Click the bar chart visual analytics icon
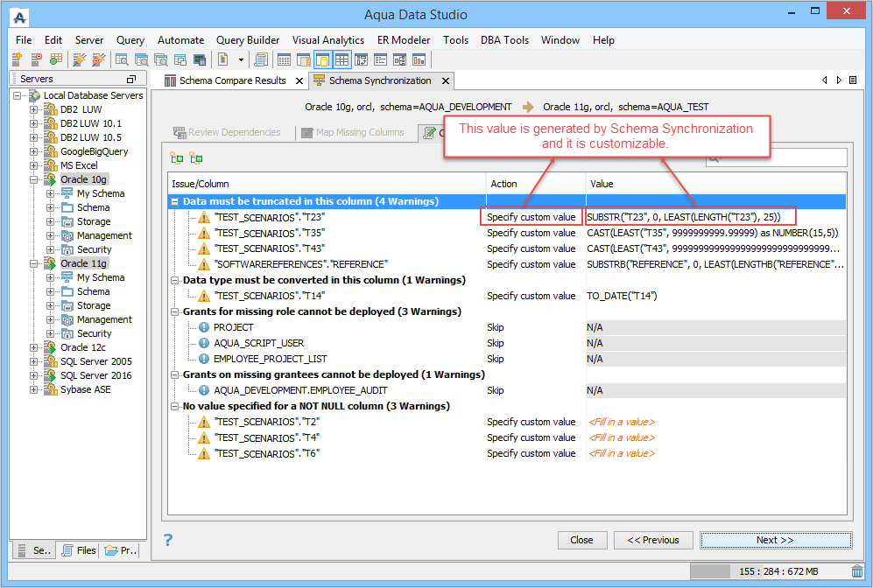Screen dimensions: 873x588 tap(419, 59)
